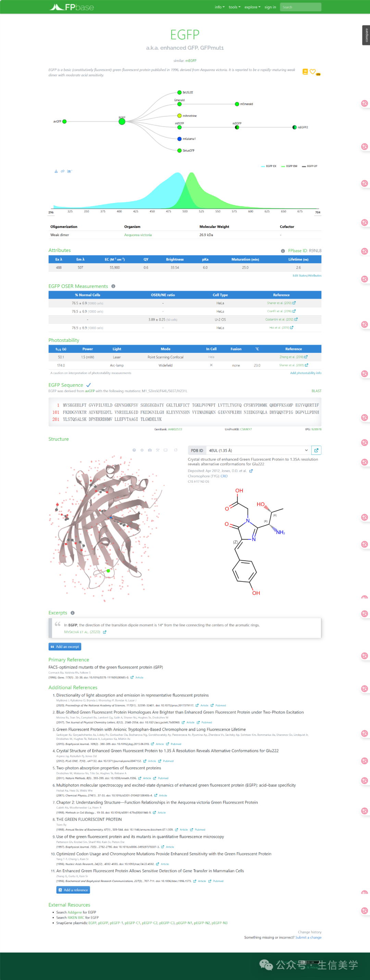Viewport: 370px width, 980px height.
Task: Select the mKalama1 node in the lineage tree
Action: pos(179,139)
